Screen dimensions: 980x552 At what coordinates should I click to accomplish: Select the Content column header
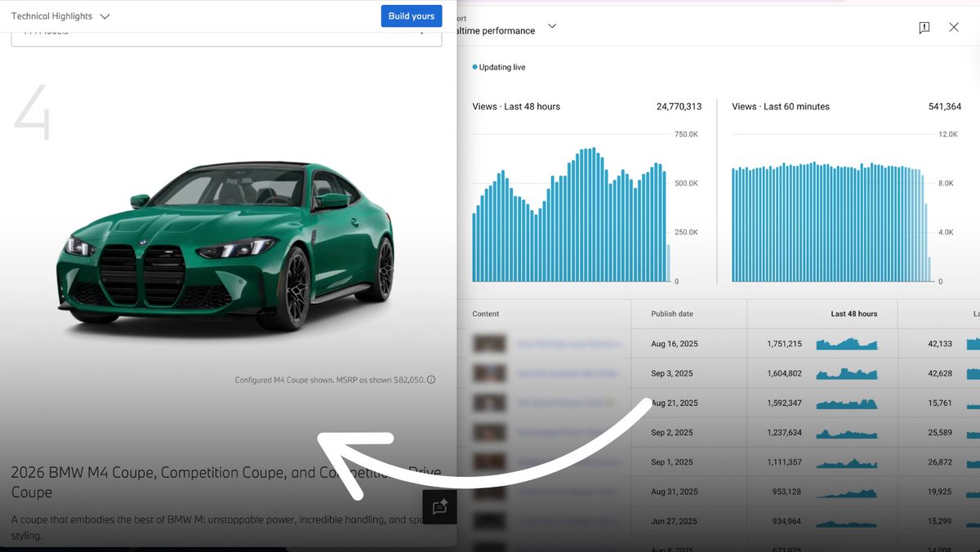point(486,314)
